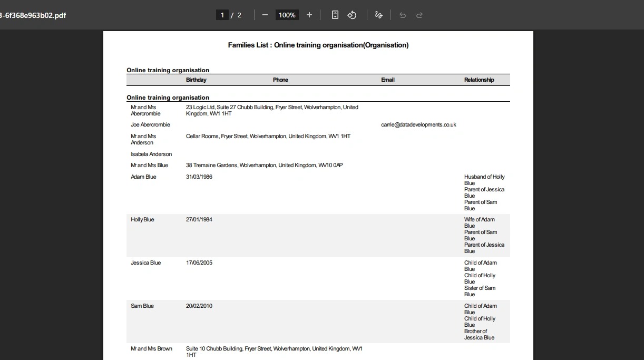This screenshot has width=644, height=360.
Task: Click the redo arrow in toolbar
Action: coord(419,15)
